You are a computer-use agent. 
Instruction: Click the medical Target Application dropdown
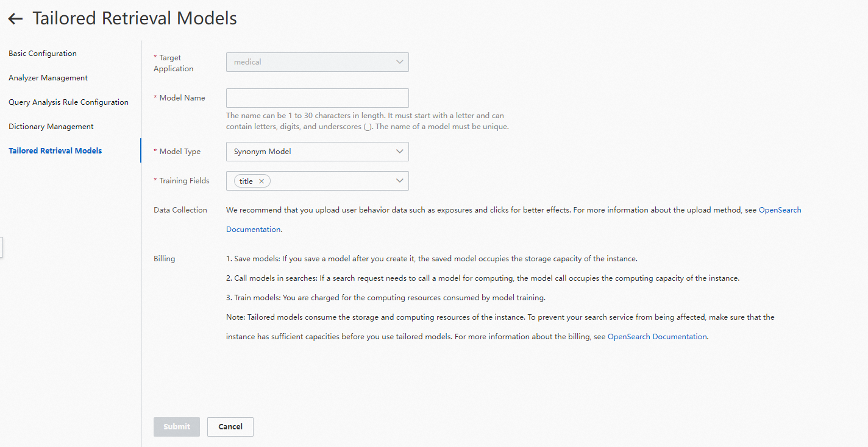pyautogui.click(x=317, y=62)
